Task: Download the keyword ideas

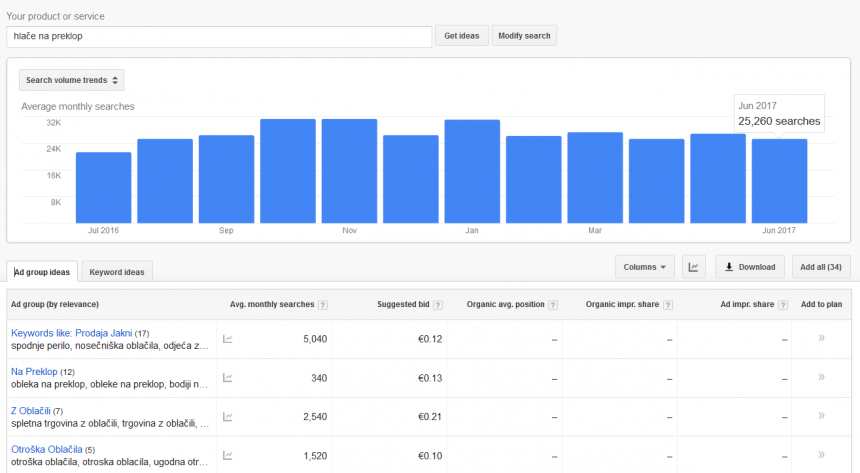Action: (750, 267)
